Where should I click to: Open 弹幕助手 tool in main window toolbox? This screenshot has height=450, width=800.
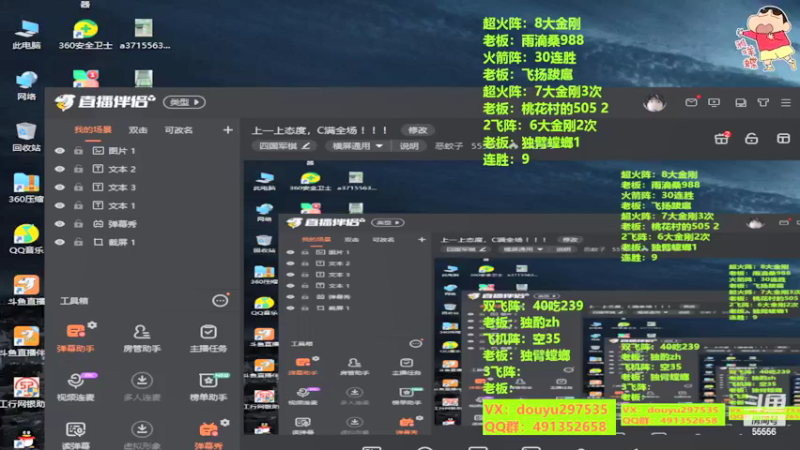(75, 338)
